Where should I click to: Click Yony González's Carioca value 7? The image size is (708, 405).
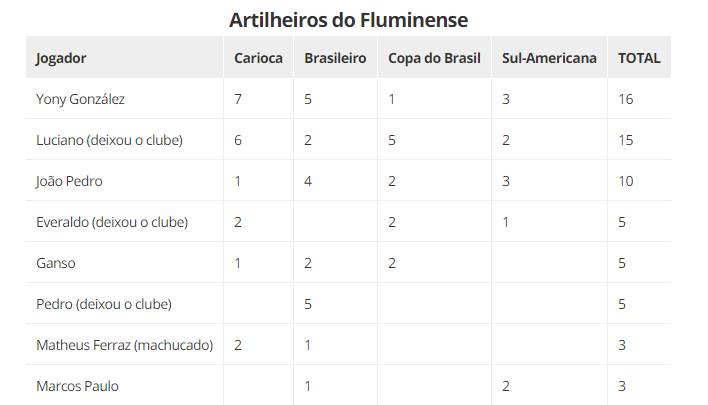[238, 99]
